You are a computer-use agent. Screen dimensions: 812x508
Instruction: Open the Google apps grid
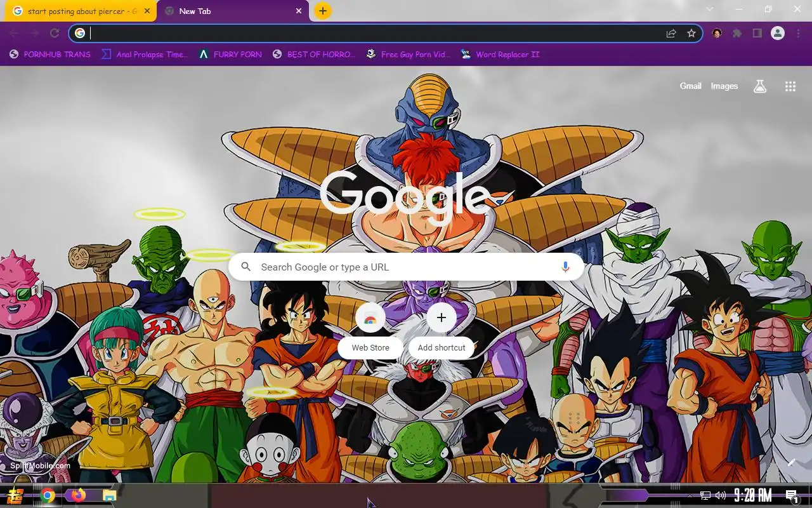[x=790, y=86]
